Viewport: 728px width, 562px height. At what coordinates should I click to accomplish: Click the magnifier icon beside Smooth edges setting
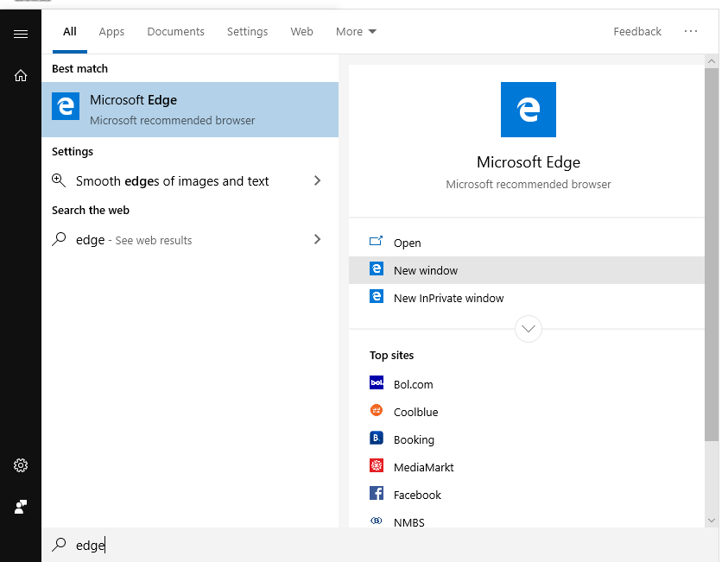click(59, 180)
